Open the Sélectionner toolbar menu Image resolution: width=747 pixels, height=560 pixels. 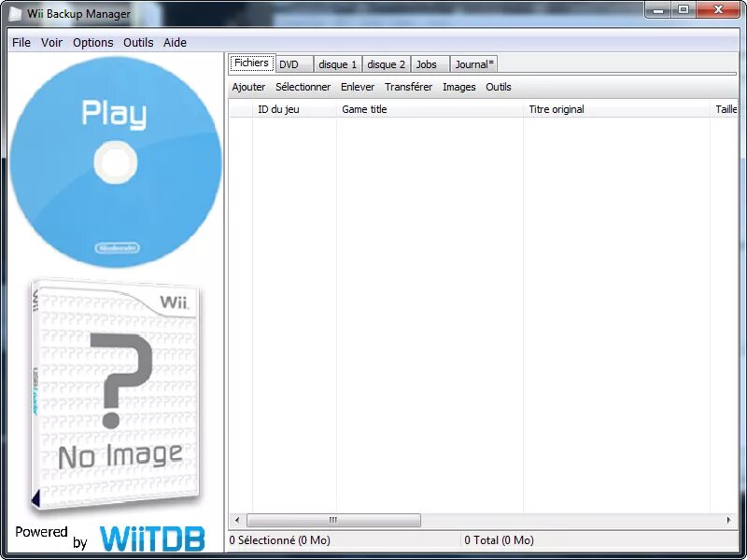[303, 87]
